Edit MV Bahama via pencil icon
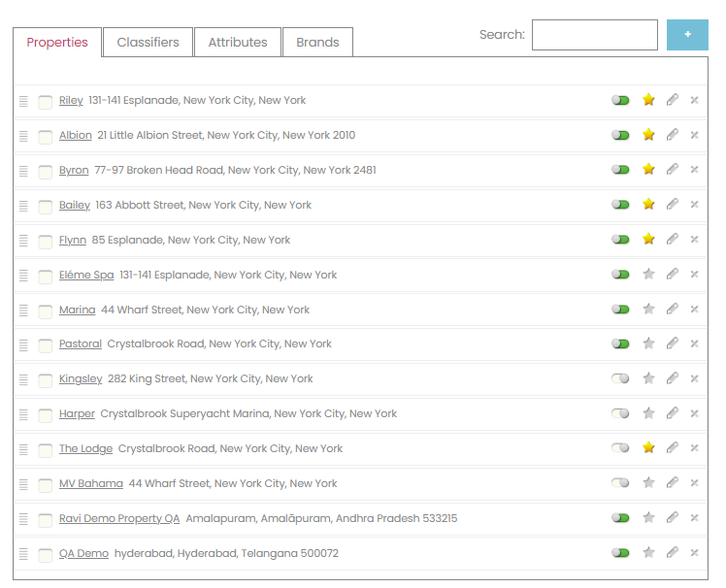The width and height of the screenshot is (726, 588). point(673,483)
